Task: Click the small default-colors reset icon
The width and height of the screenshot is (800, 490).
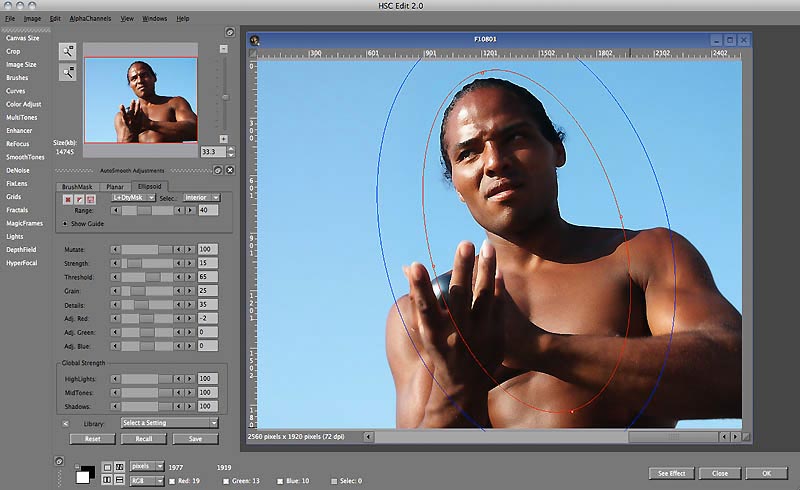Action: [x=77, y=466]
